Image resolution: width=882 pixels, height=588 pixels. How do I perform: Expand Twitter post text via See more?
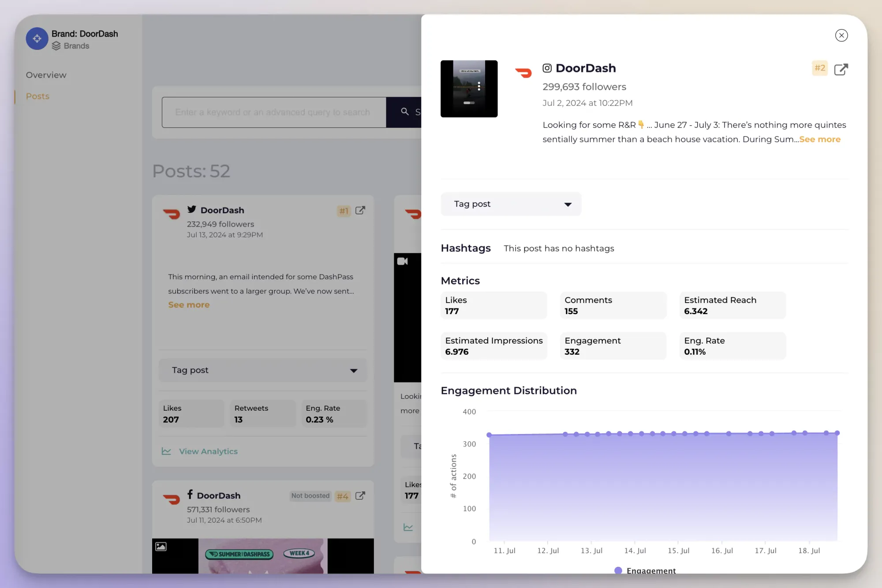(x=189, y=305)
